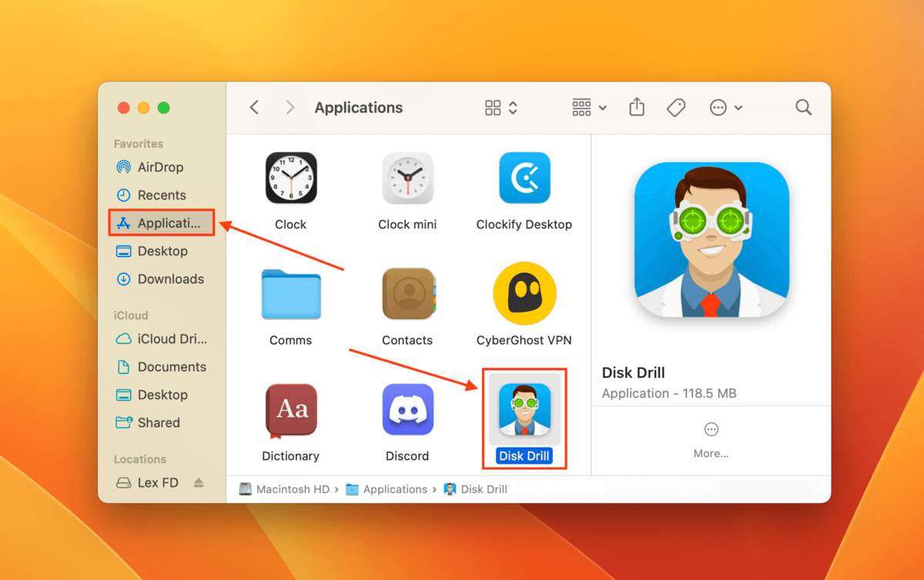Open AirDrop in the sidebar

click(x=159, y=167)
